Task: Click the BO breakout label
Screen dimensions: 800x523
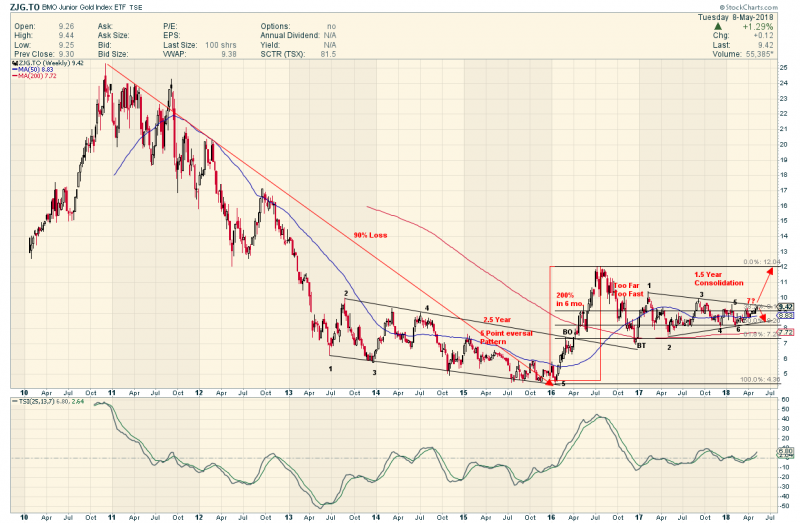Action: tap(567, 332)
